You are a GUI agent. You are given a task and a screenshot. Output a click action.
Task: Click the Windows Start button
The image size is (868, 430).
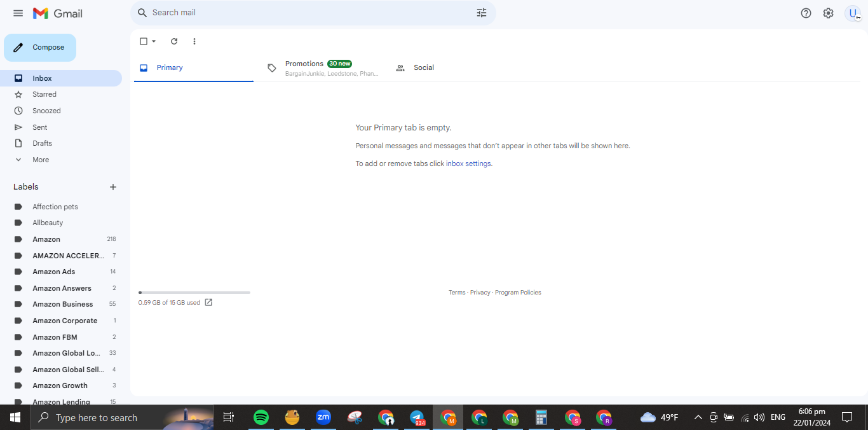click(15, 418)
